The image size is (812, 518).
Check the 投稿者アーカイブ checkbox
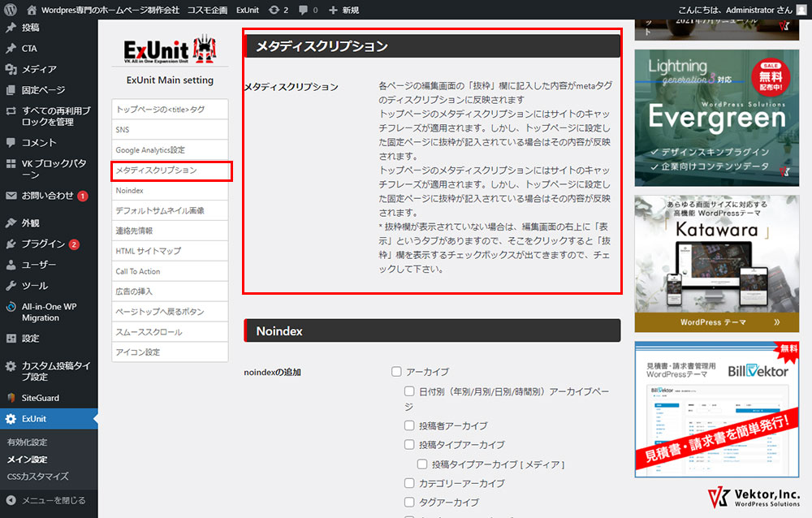(410, 425)
